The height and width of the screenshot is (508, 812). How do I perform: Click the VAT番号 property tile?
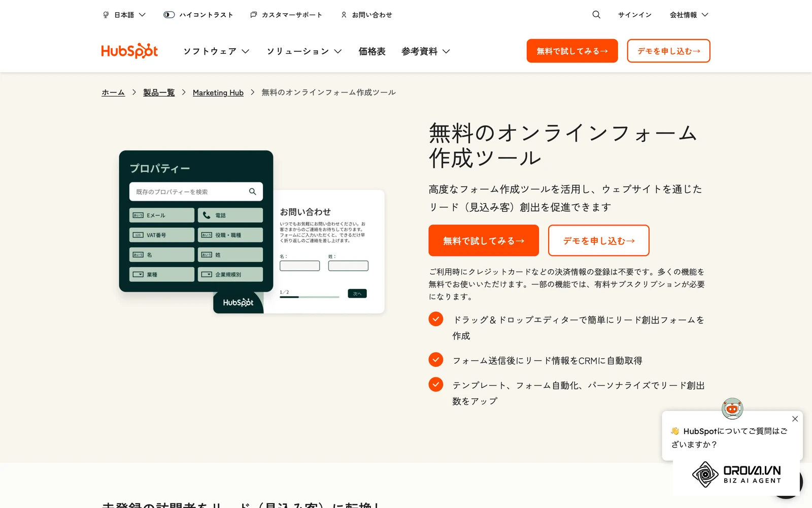(162, 235)
